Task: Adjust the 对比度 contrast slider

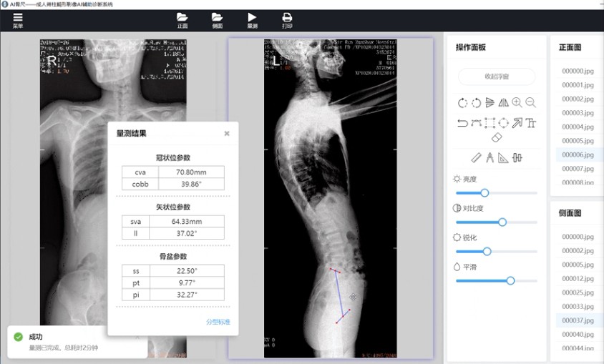Action: (x=496, y=222)
